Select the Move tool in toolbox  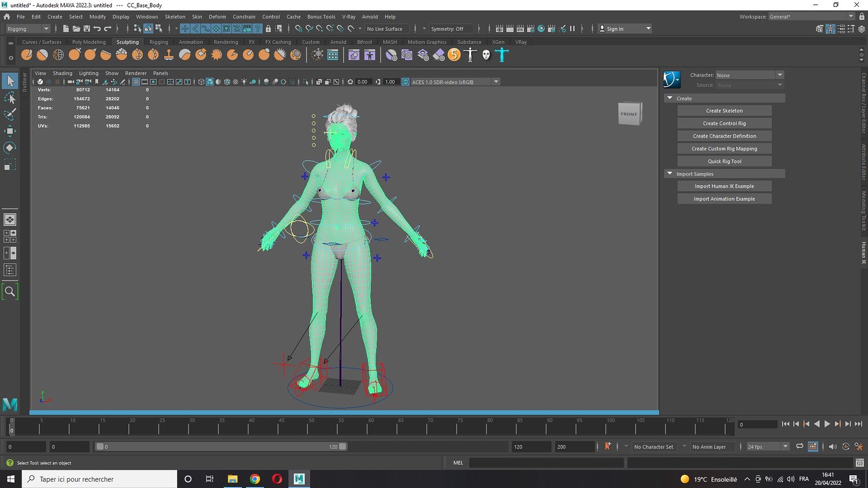[10, 131]
